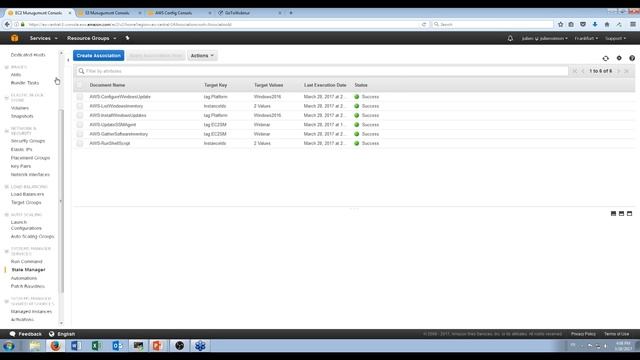Open the Firefox hamburger menu

pos(633,24)
